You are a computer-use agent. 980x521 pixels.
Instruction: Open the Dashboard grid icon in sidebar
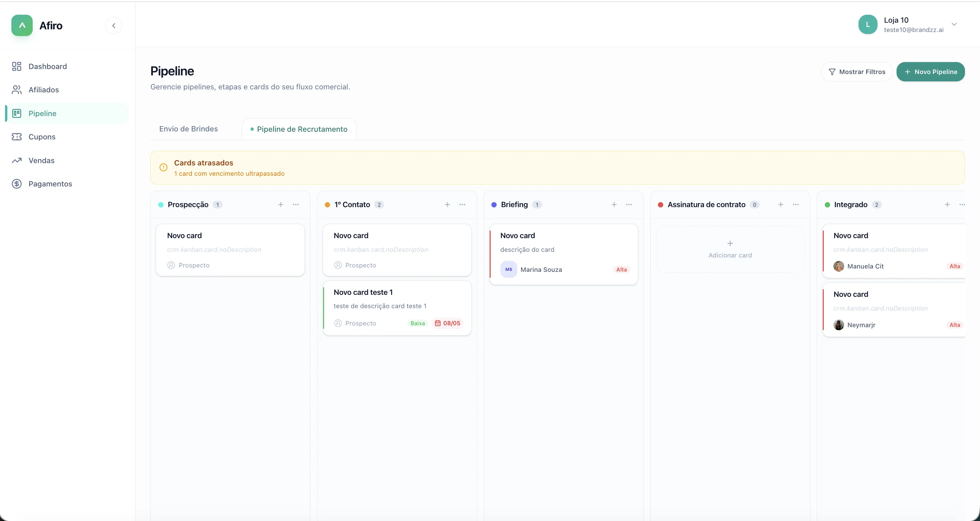pyautogui.click(x=16, y=67)
